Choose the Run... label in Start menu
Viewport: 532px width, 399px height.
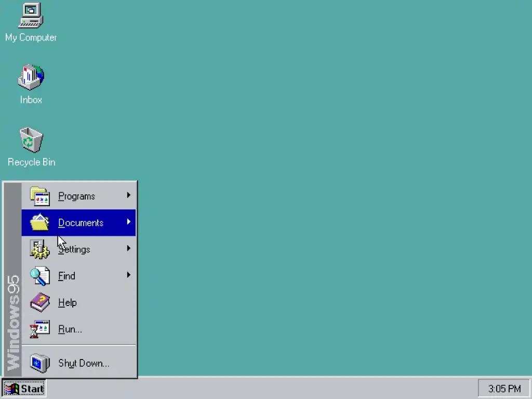click(70, 329)
